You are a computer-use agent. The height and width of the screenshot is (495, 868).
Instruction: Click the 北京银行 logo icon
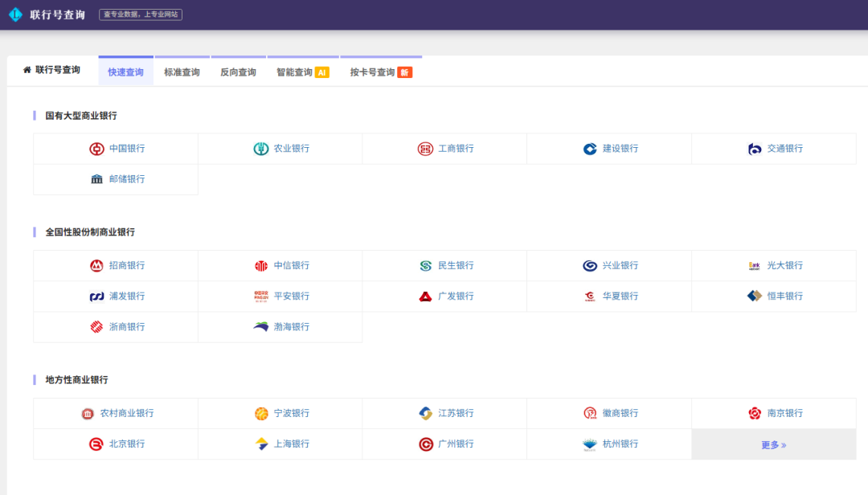[96, 444]
